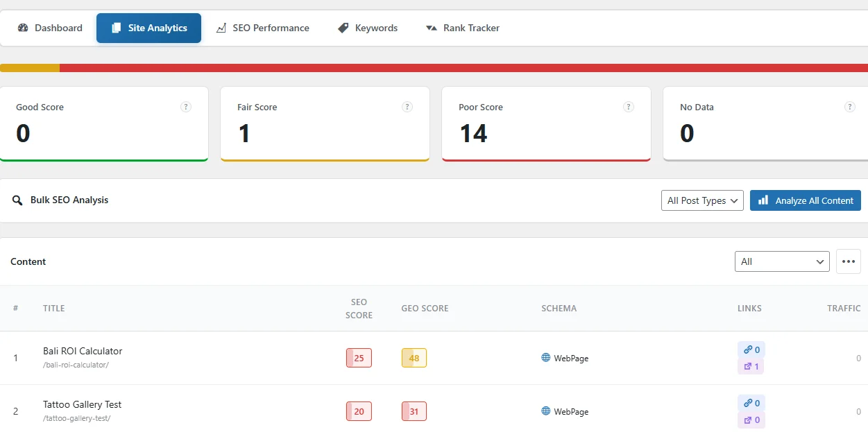The image size is (868, 432).
Task: Switch to the SEO Performance tab
Action: pyautogui.click(x=271, y=27)
